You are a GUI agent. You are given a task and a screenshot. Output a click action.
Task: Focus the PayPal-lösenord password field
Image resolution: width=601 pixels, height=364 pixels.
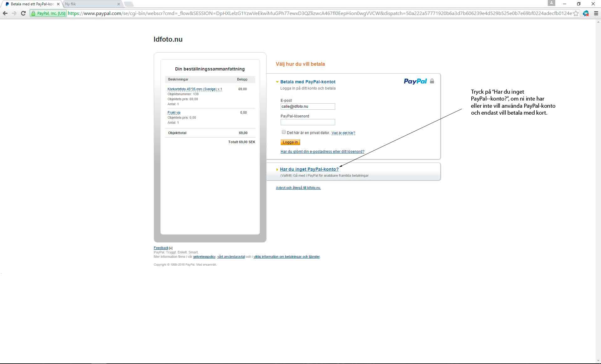click(308, 122)
